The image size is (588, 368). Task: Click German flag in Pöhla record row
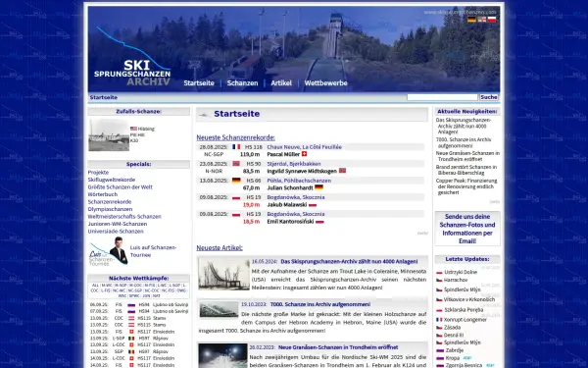click(236, 181)
